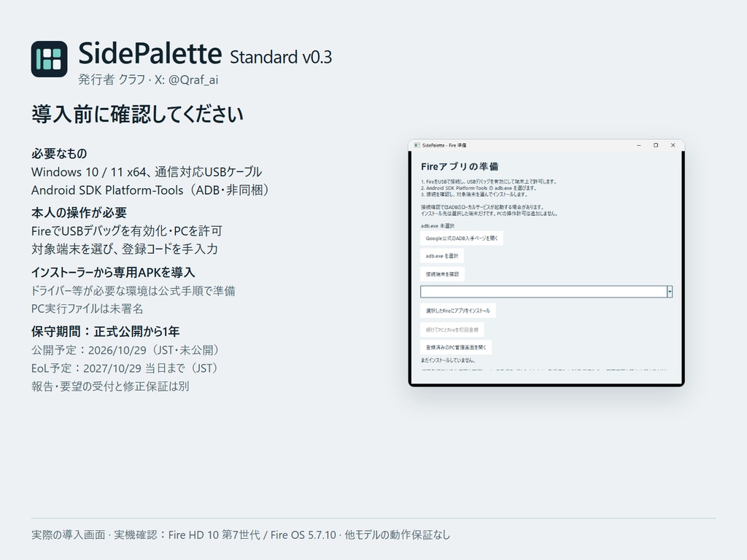The height and width of the screenshot is (560, 747).
Task: Click the 'SidePalette - Fire 準備' window title
Action: tap(444, 145)
